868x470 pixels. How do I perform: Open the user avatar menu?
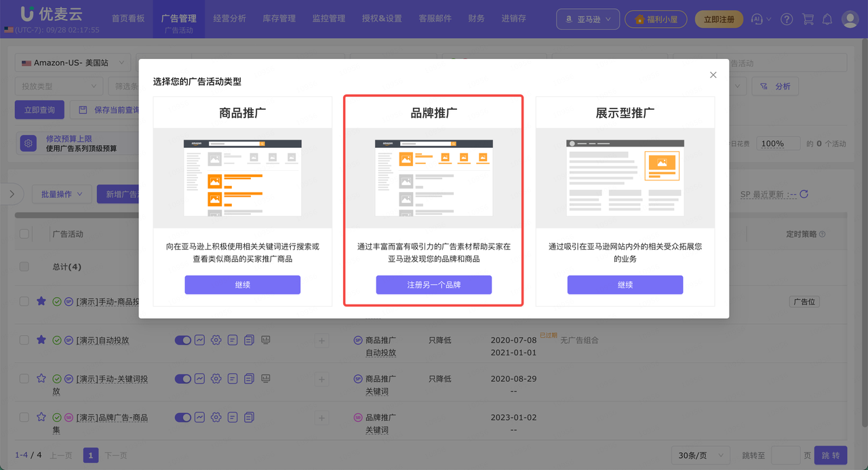[x=850, y=19]
